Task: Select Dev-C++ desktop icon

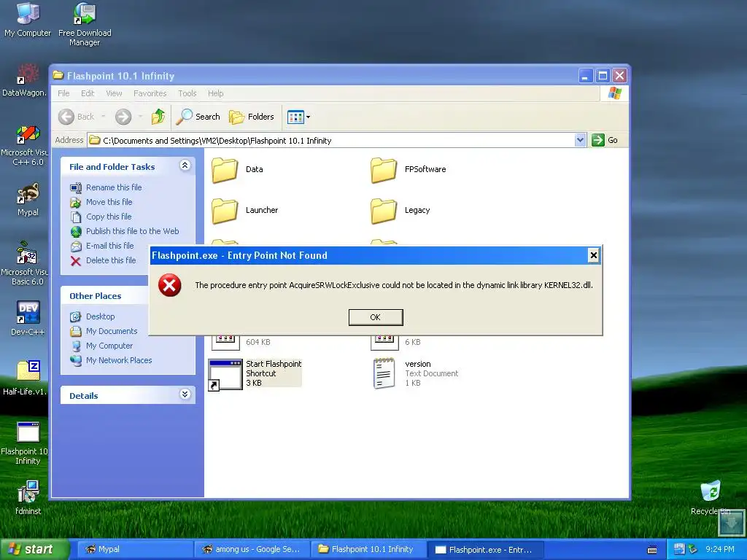Action: [x=28, y=319]
